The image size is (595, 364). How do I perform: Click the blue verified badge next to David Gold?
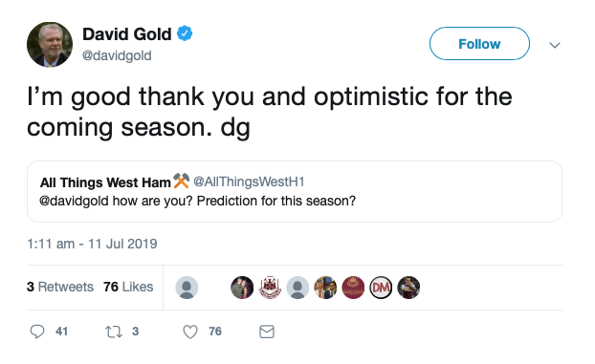[x=185, y=33]
